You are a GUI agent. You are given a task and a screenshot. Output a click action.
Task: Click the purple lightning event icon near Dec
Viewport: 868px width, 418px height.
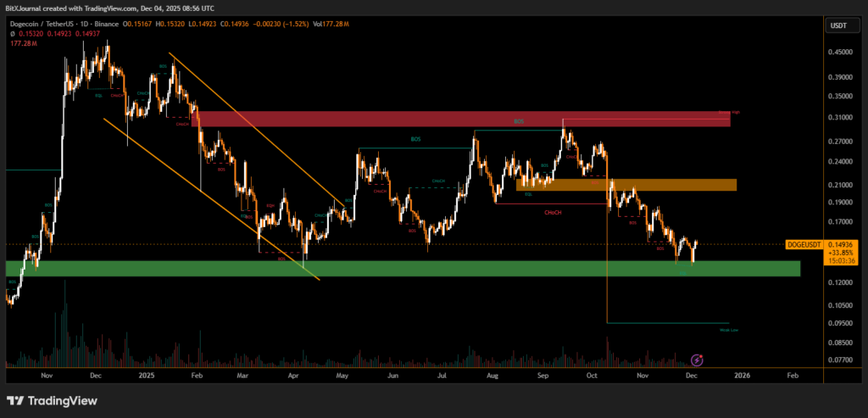point(697,360)
